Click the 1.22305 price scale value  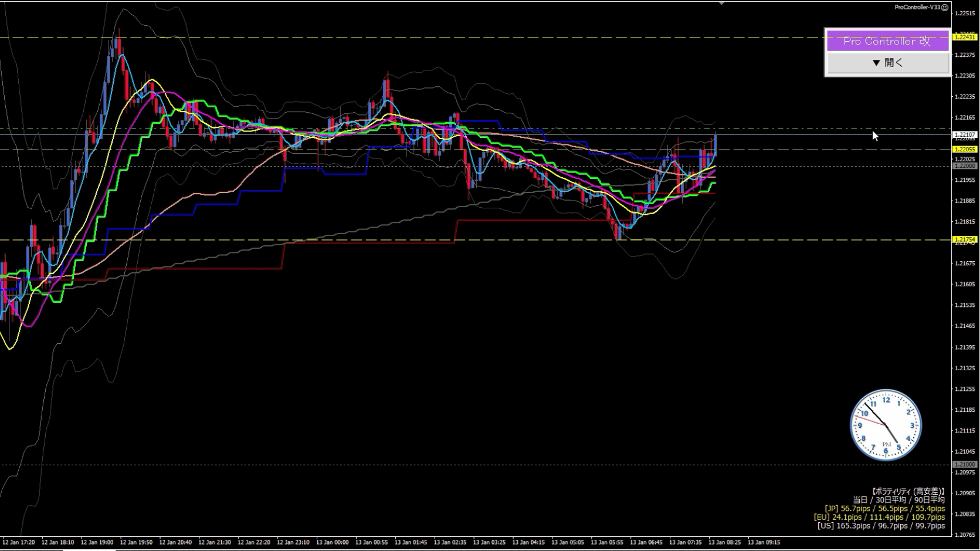[965, 76]
